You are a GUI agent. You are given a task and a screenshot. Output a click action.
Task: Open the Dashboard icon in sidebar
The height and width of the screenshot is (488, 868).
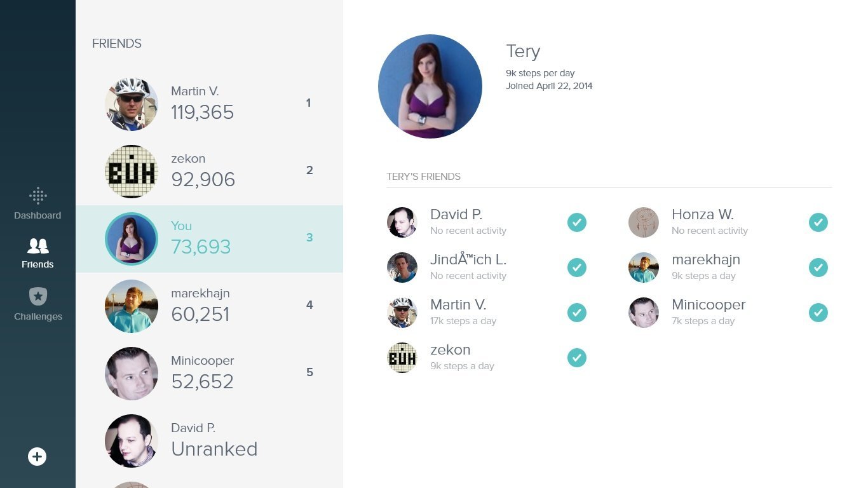tap(38, 196)
